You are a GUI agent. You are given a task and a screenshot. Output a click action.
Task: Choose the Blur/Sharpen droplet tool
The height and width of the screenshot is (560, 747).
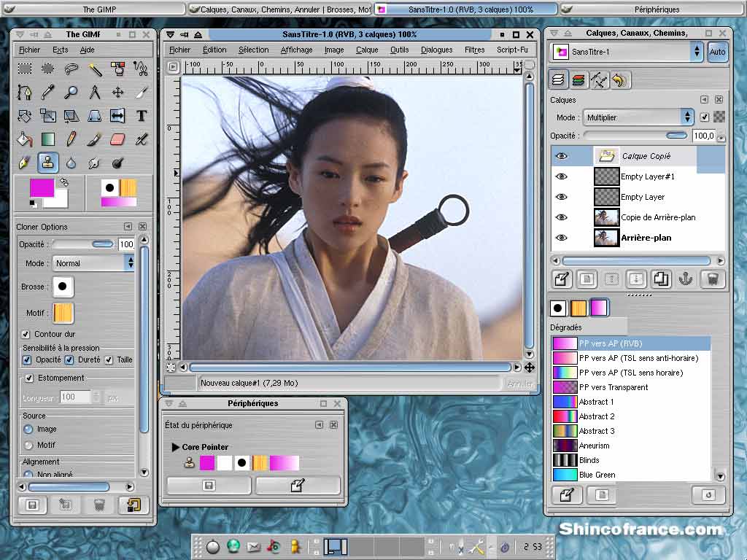tap(71, 163)
